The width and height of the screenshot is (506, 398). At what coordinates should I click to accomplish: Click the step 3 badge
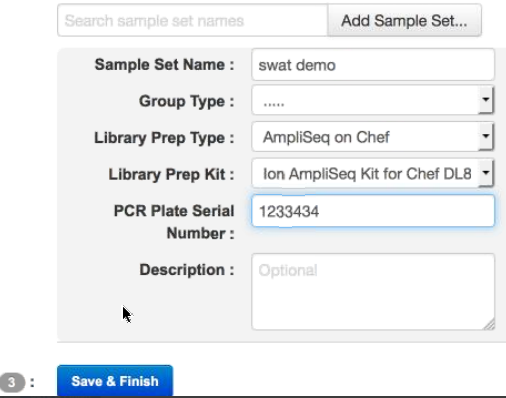12,382
